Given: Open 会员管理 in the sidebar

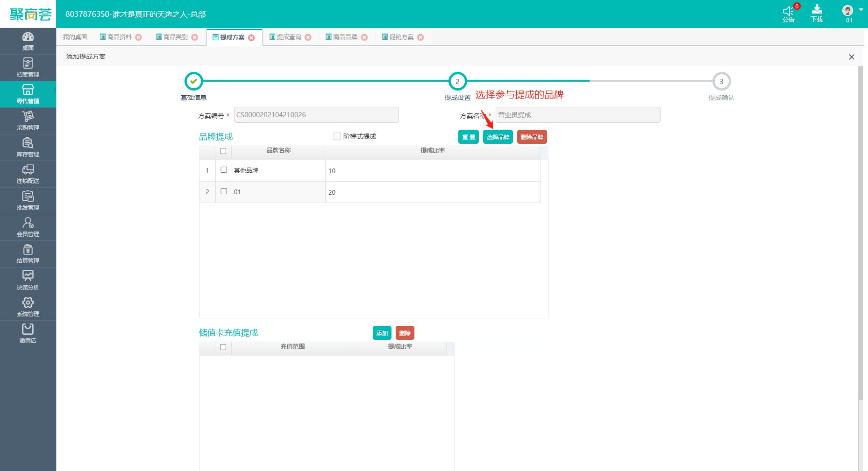Looking at the screenshot, I should [x=28, y=227].
